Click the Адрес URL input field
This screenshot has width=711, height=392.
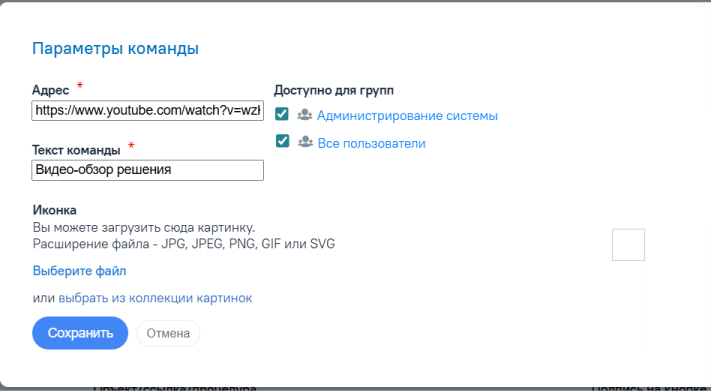[x=147, y=111]
